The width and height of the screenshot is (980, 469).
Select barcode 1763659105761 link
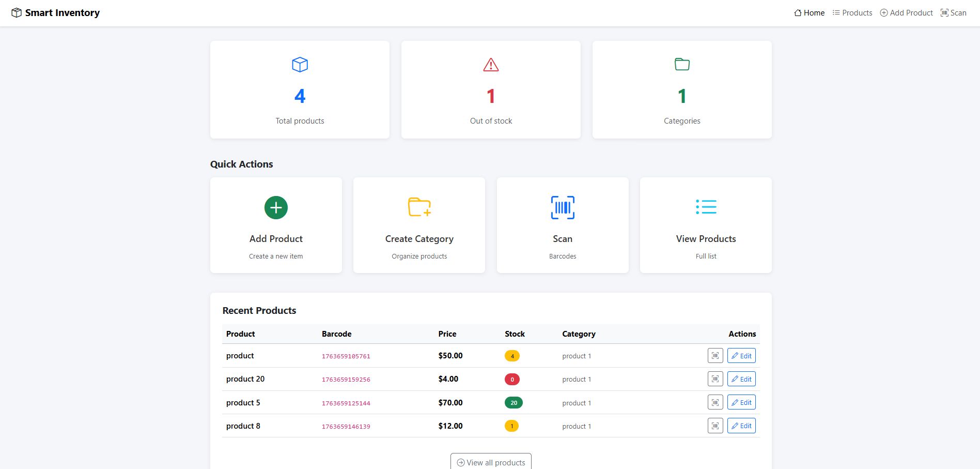(x=346, y=356)
